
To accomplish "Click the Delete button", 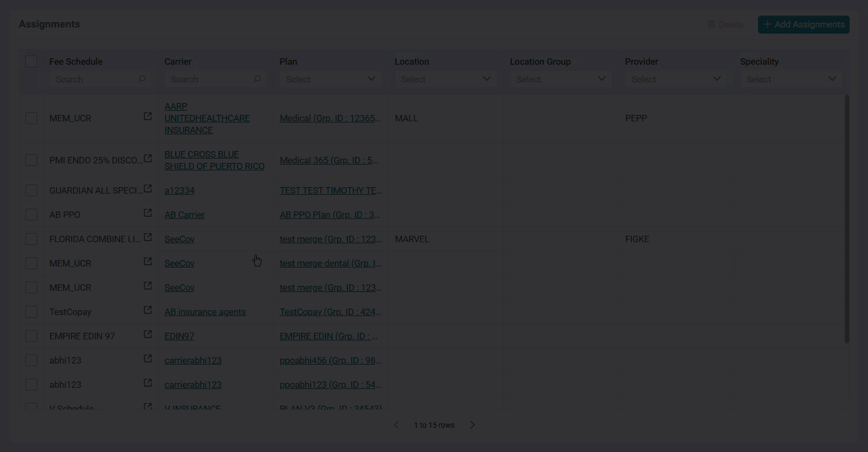I will tap(726, 24).
